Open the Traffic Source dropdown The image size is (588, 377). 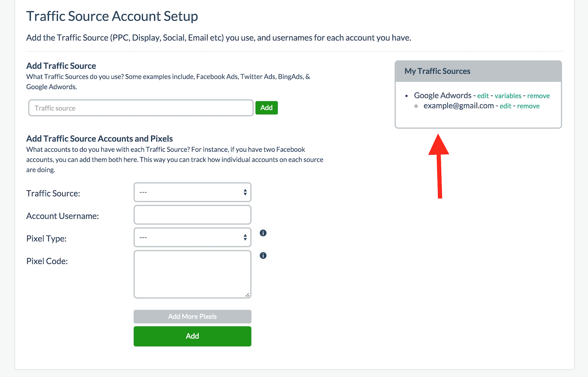[192, 192]
